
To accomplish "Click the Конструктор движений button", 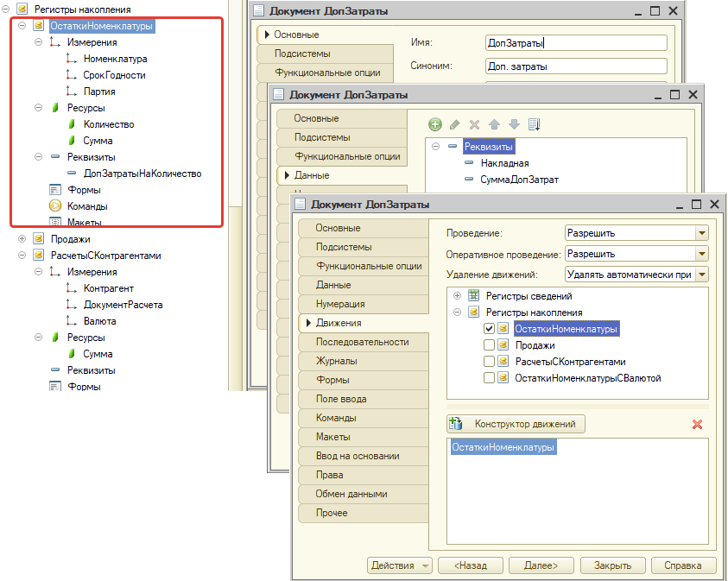I will 516,424.
